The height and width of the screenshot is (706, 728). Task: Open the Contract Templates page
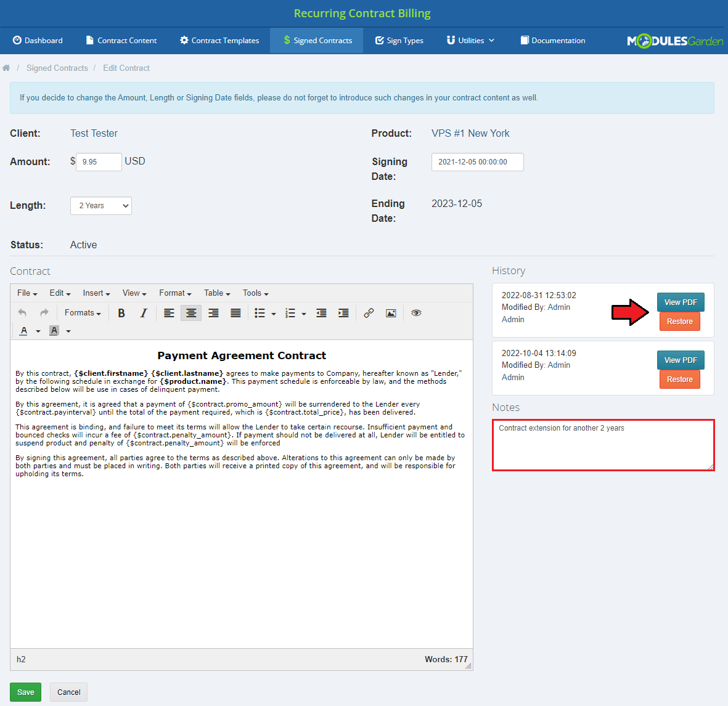tap(219, 41)
